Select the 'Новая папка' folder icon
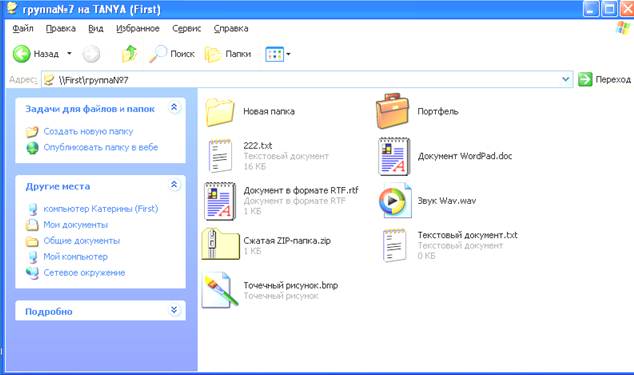This screenshot has width=634, height=375. [x=220, y=112]
